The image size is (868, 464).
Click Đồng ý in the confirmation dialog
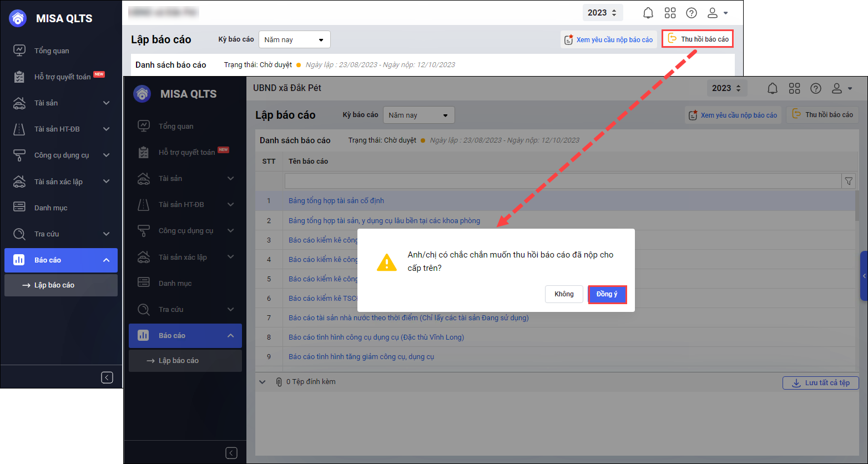[x=607, y=294]
